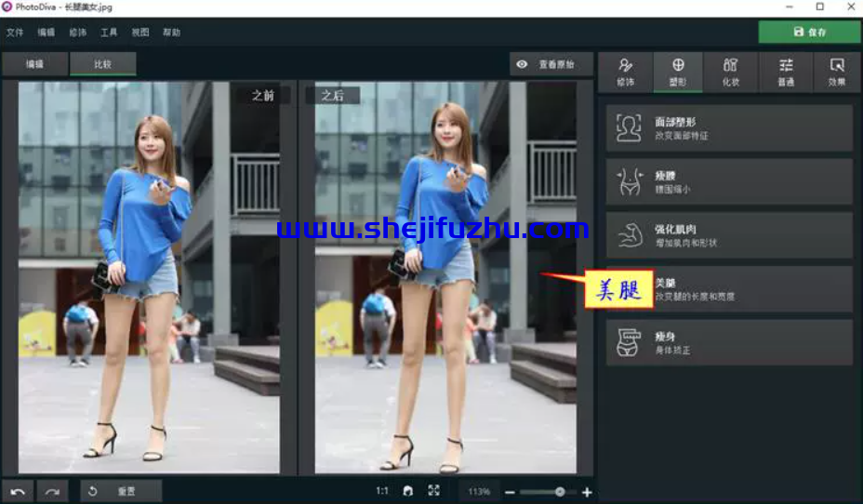Click the redo arrow icon
The width and height of the screenshot is (863, 504).
pyautogui.click(x=52, y=491)
